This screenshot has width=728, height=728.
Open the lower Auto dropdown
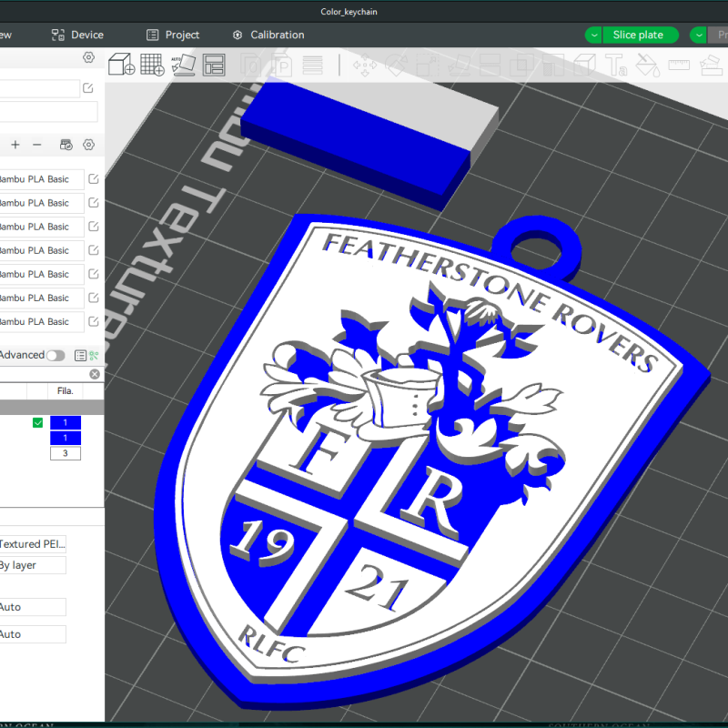tap(33, 634)
